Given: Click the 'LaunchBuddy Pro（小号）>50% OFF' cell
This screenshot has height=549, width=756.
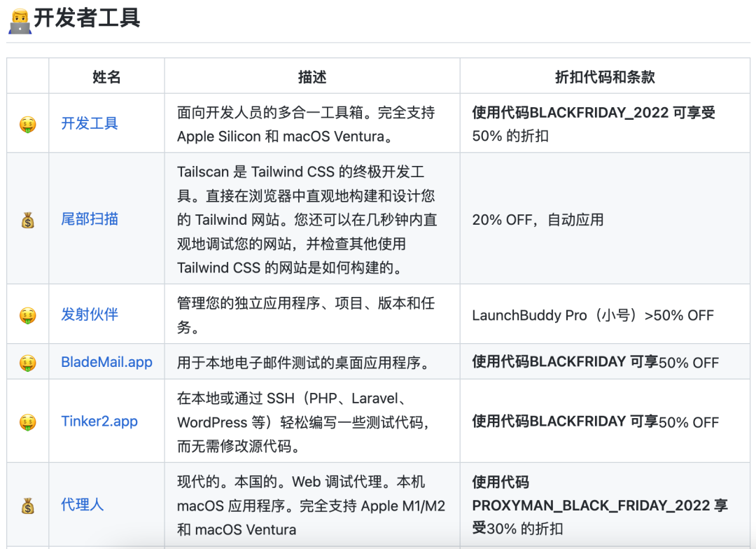Looking at the screenshot, I should pos(593,315).
